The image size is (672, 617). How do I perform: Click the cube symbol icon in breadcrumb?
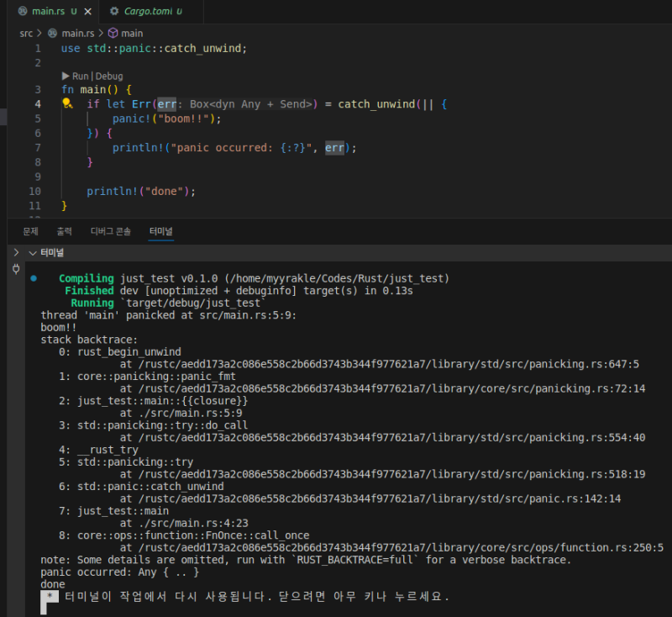tap(113, 33)
